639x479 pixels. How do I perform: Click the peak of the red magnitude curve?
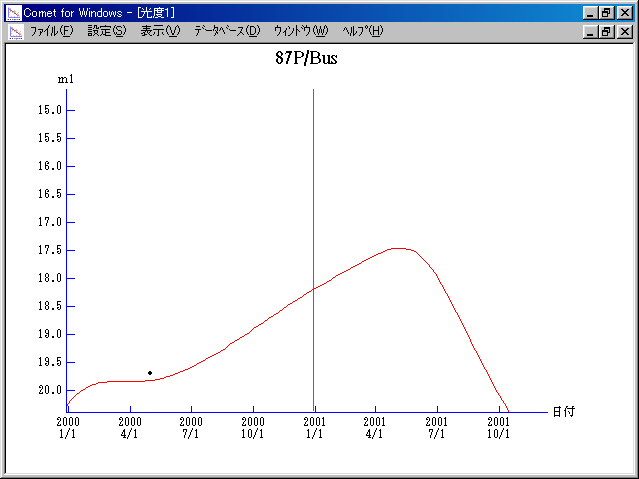click(398, 248)
